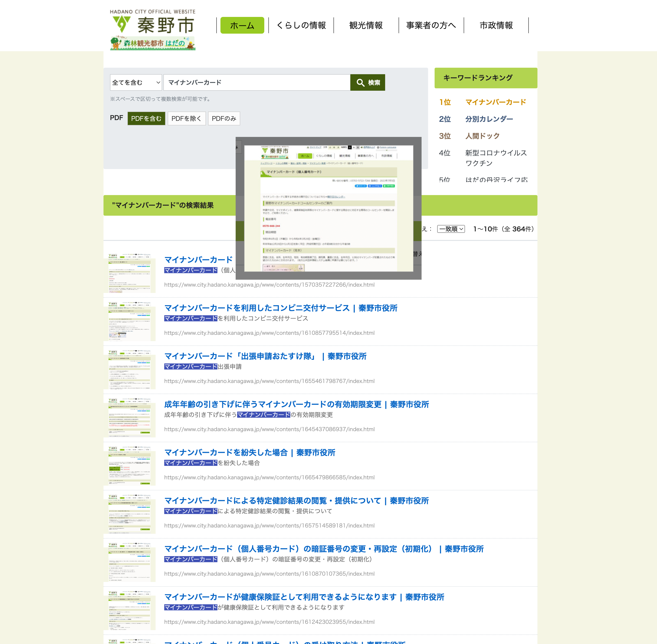This screenshot has height=644, width=657.
Task: Open result マイナンバーカードによる特定健診結果の閲覧・提供について
Action: (x=296, y=501)
